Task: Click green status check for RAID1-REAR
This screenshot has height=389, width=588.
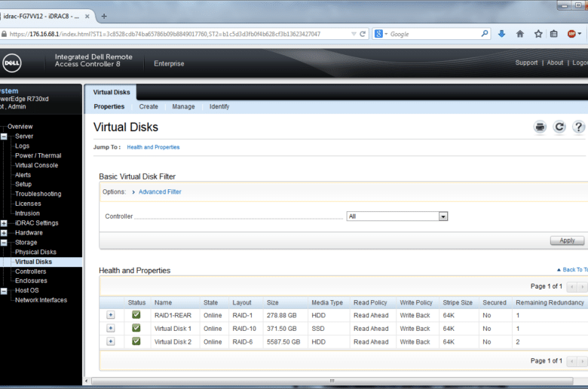Action: tap(136, 314)
